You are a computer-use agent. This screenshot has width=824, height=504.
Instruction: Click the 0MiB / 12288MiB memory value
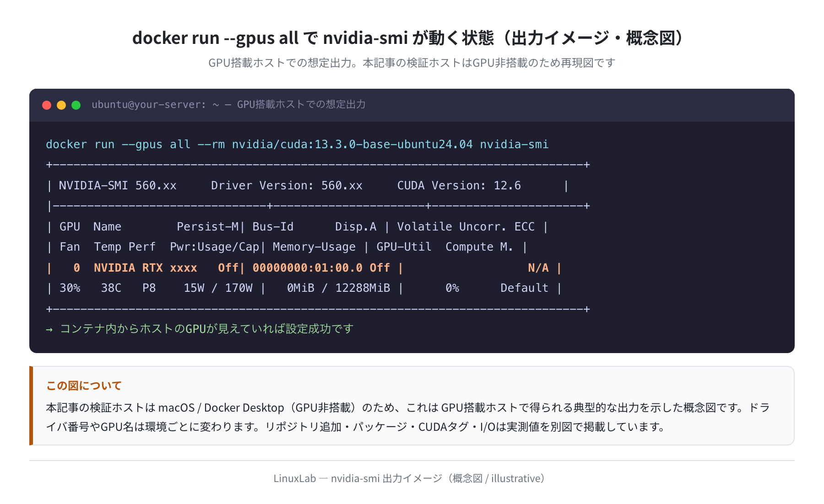click(338, 288)
